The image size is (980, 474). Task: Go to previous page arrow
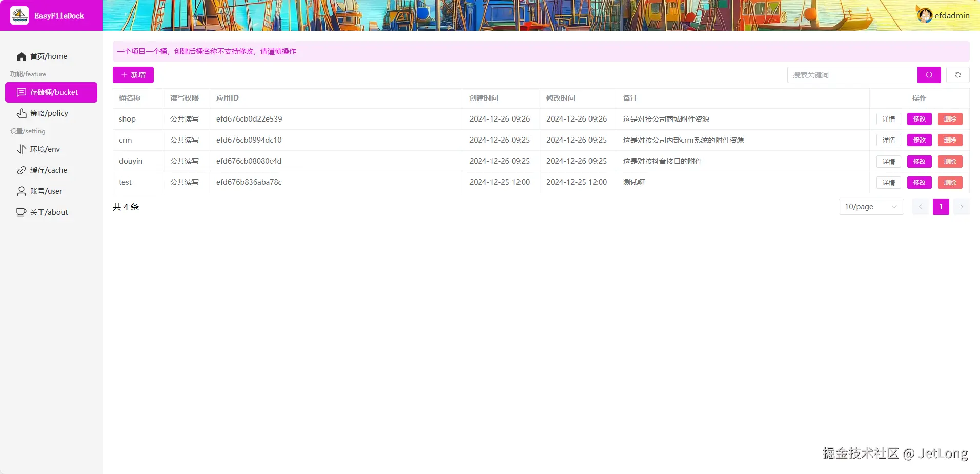coord(921,207)
